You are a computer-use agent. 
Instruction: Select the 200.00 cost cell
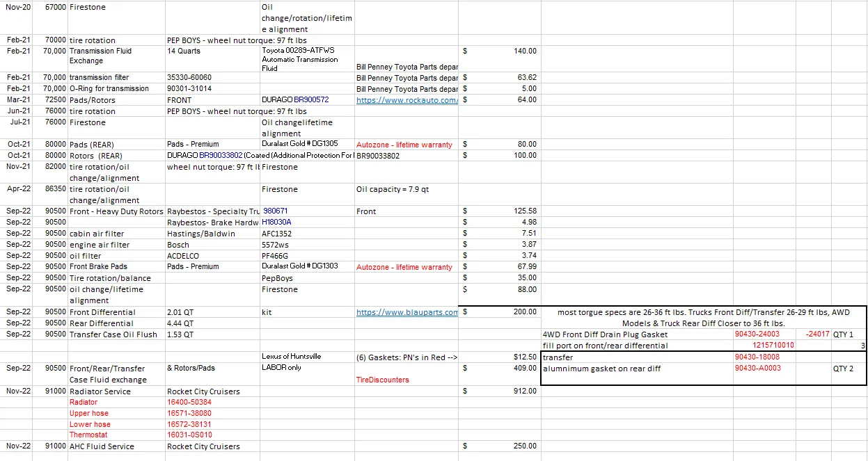coord(499,312)
